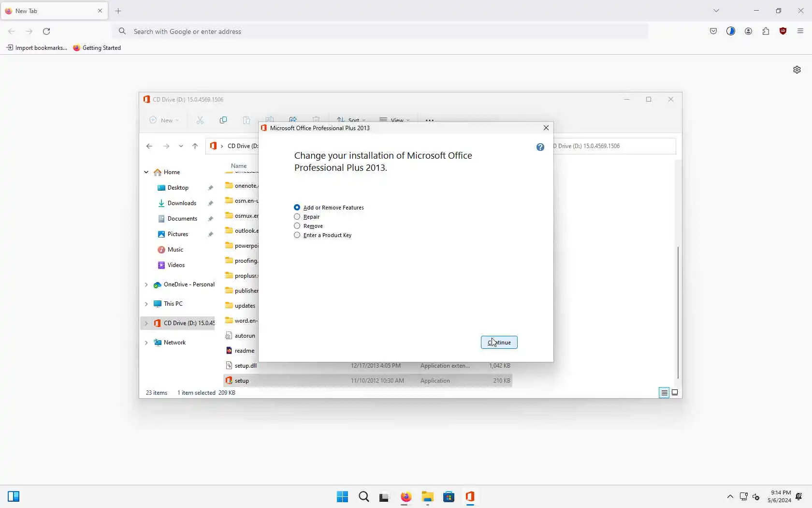Select the updates folder in file list
This screenshot has width=812, height=508.
[x=241, y=306]
